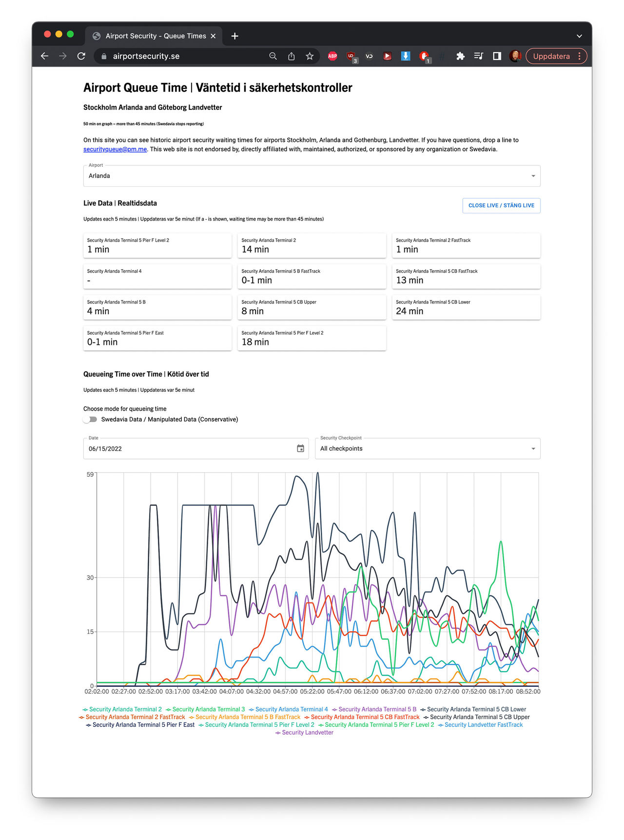Open the tab search chevron
The image size is (624, 840).
[579, 36]
